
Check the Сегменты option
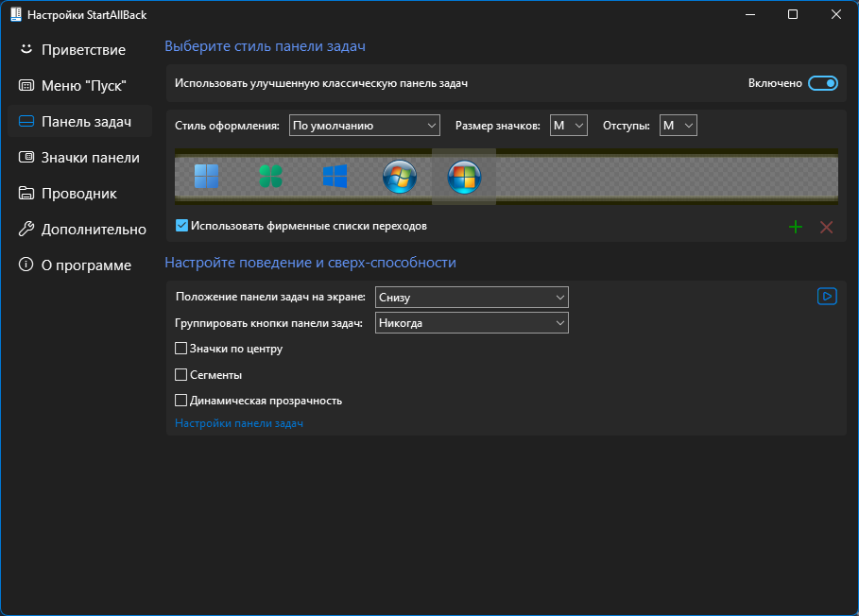click(180, 374)
